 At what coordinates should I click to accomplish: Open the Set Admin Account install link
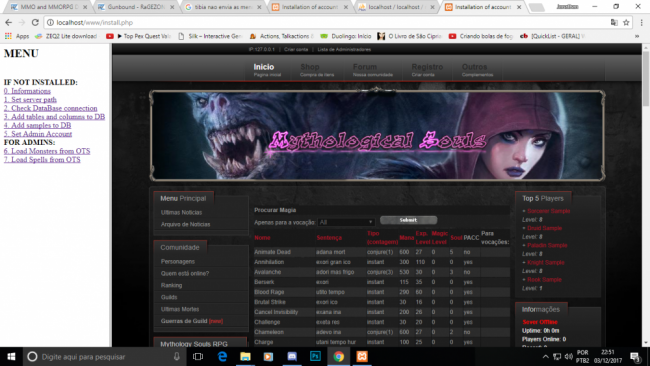38,134
